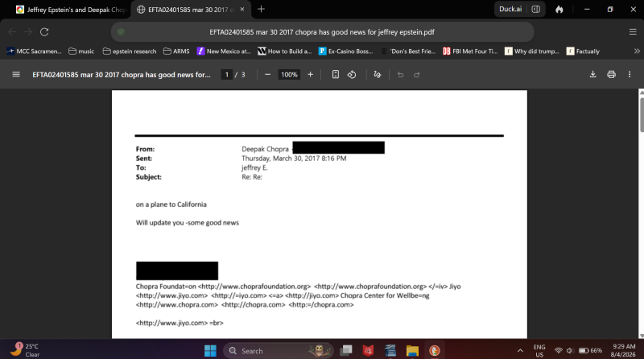Click the 100% zoom level field
644x359 pixels.
[x=289, y=74]
